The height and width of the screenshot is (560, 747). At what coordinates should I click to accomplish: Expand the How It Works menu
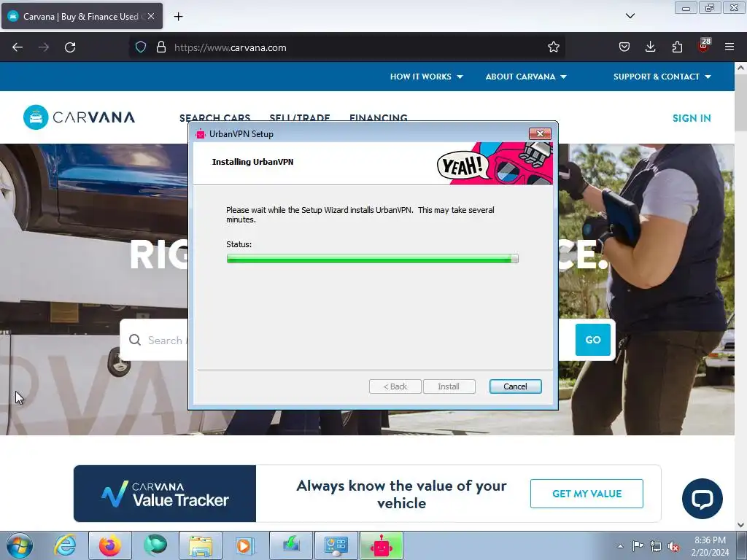pos(426,77)
